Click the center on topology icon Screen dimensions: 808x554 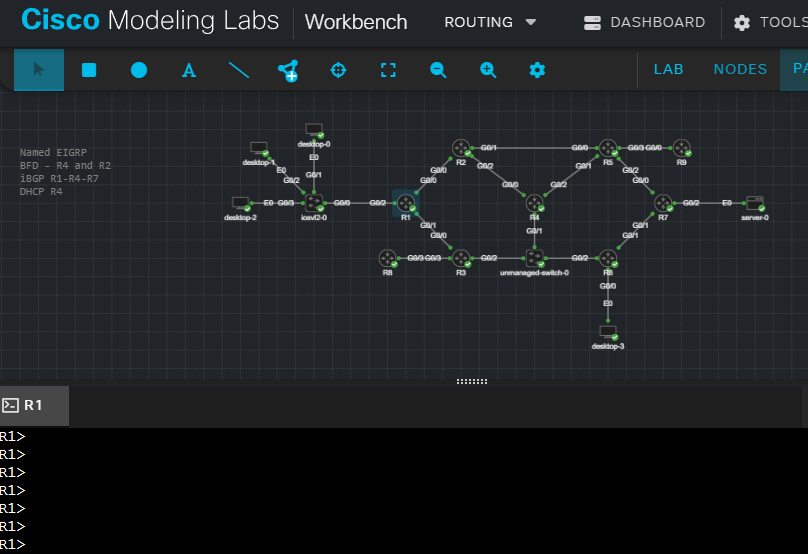pyautogui.click(x=338, y=70)
